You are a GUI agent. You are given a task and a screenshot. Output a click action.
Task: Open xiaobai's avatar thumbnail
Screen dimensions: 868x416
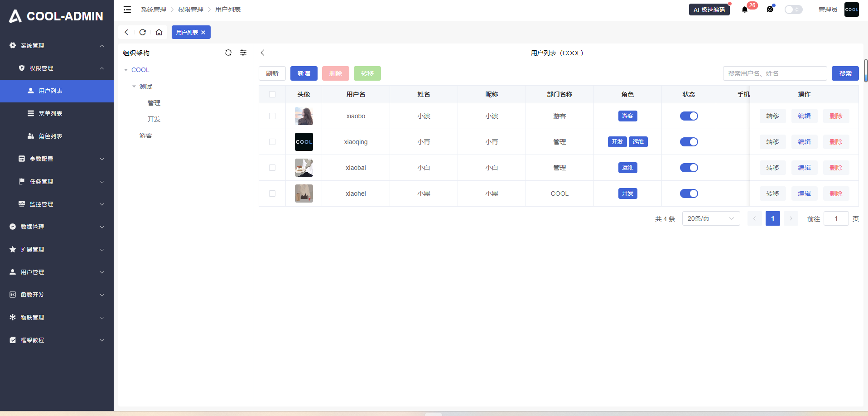[304, 168]
